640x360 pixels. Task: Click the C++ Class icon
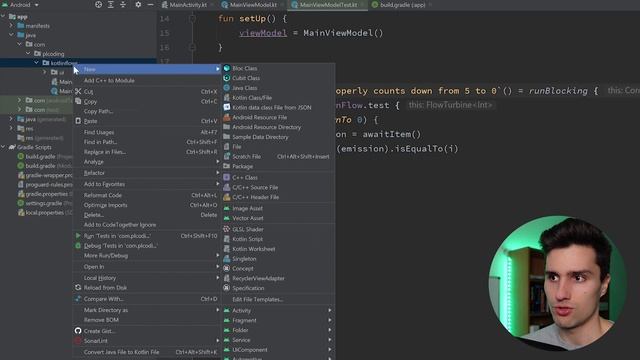227,177
